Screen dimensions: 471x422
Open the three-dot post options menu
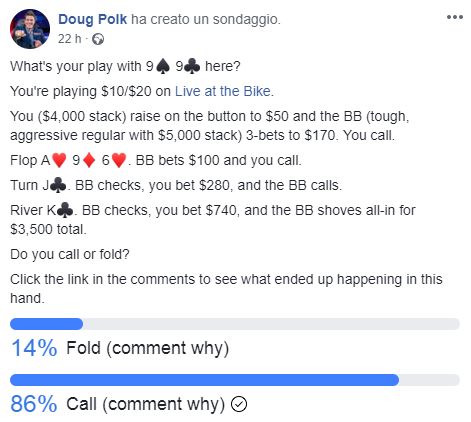455,17
